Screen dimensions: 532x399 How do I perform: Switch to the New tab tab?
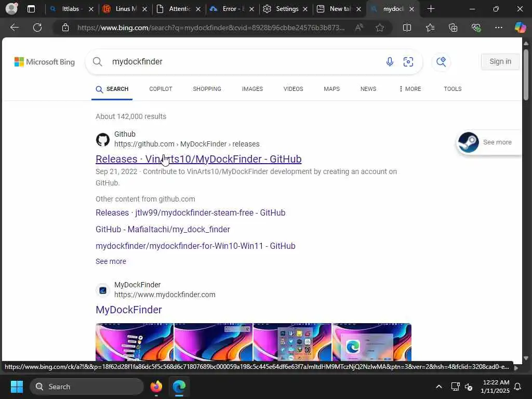point(339,9)
